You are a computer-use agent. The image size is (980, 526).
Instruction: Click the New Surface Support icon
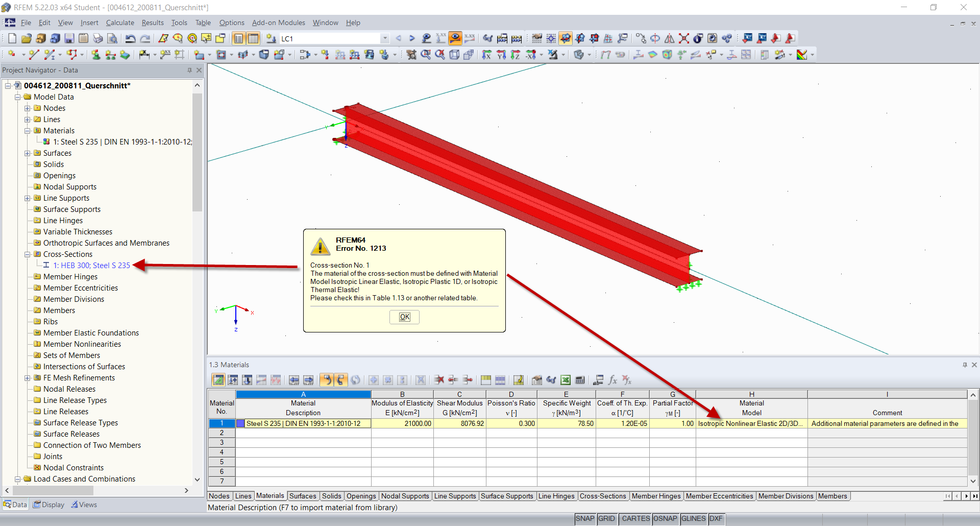click(x=125, y=55)
